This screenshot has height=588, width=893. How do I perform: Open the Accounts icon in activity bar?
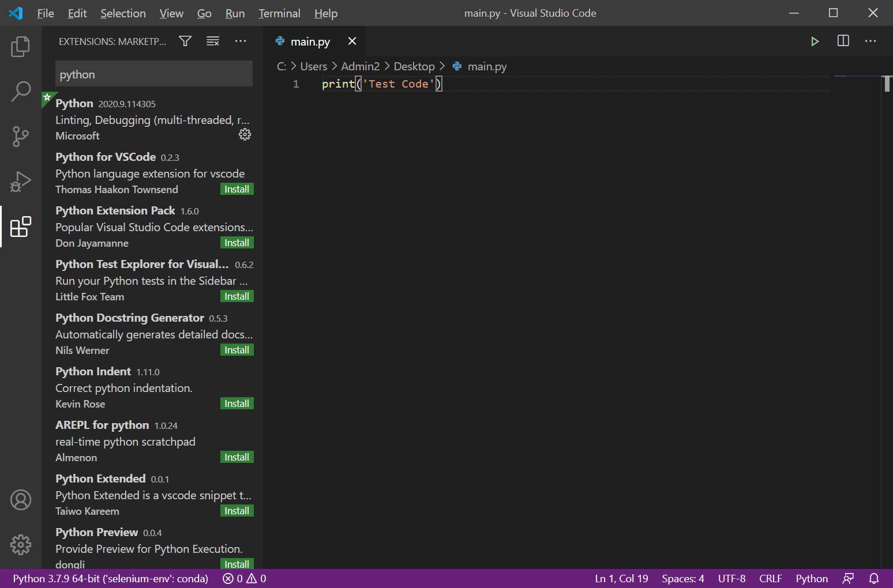tap(21, 500)
